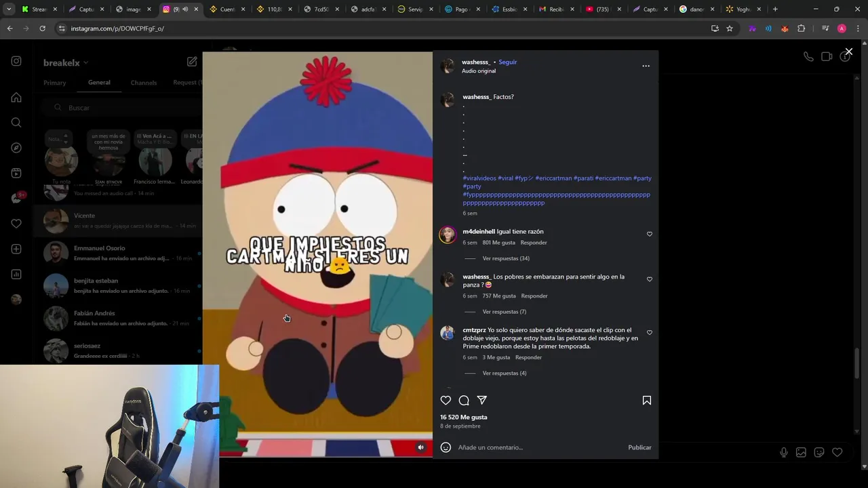Open m4deinhell's profile avatar
This screenshot has height=488, width=868.
click(448, 235)
